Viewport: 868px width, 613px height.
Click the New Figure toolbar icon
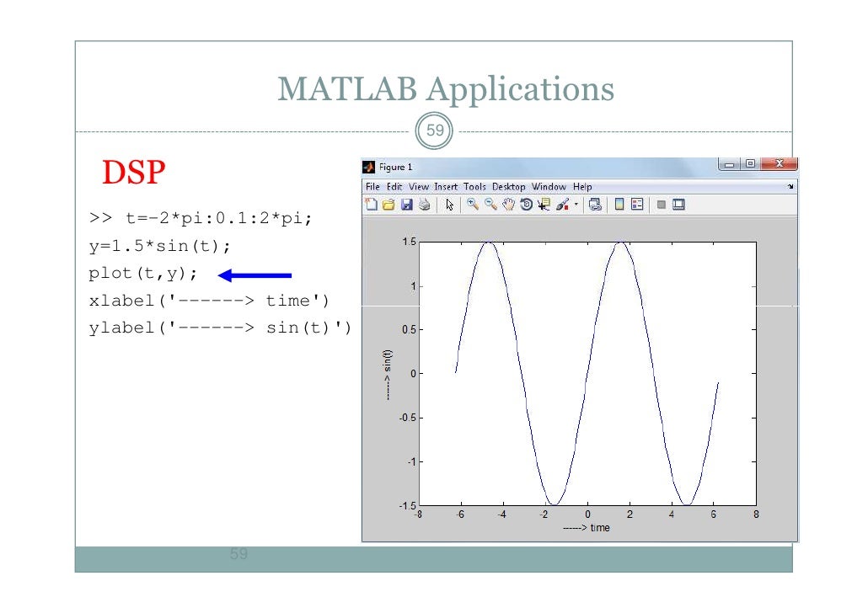coord(371,205)
